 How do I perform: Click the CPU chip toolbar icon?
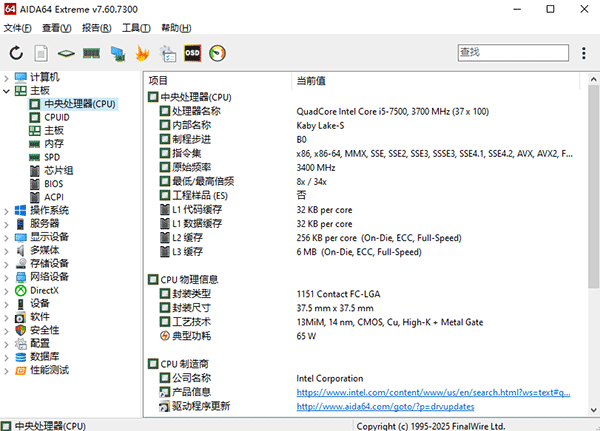66,53
